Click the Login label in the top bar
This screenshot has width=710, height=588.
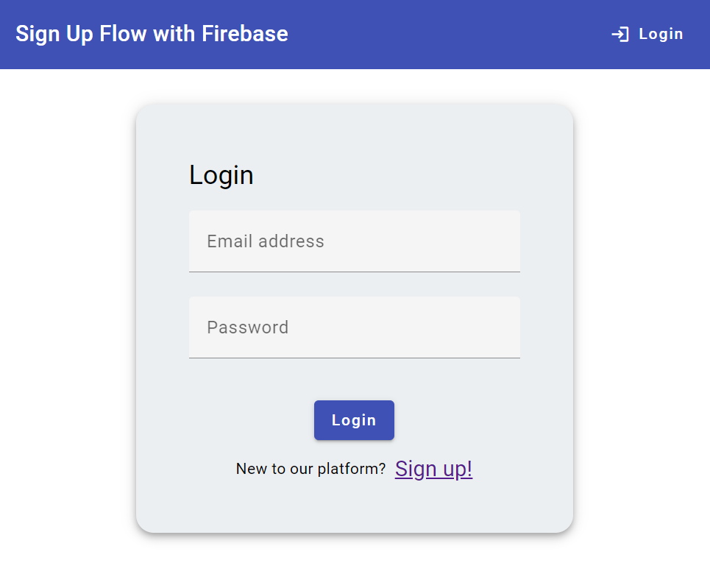click(x=661, y=35)
